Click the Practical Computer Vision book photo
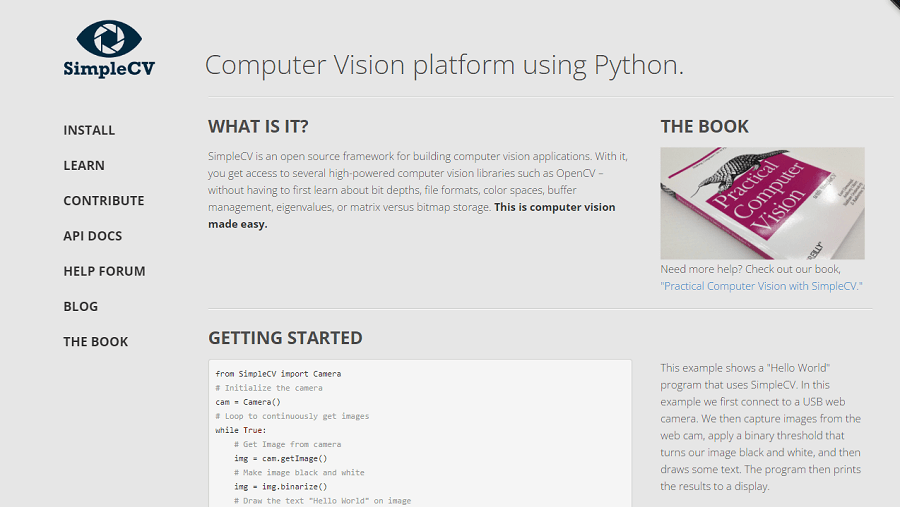 coord(762,203)
